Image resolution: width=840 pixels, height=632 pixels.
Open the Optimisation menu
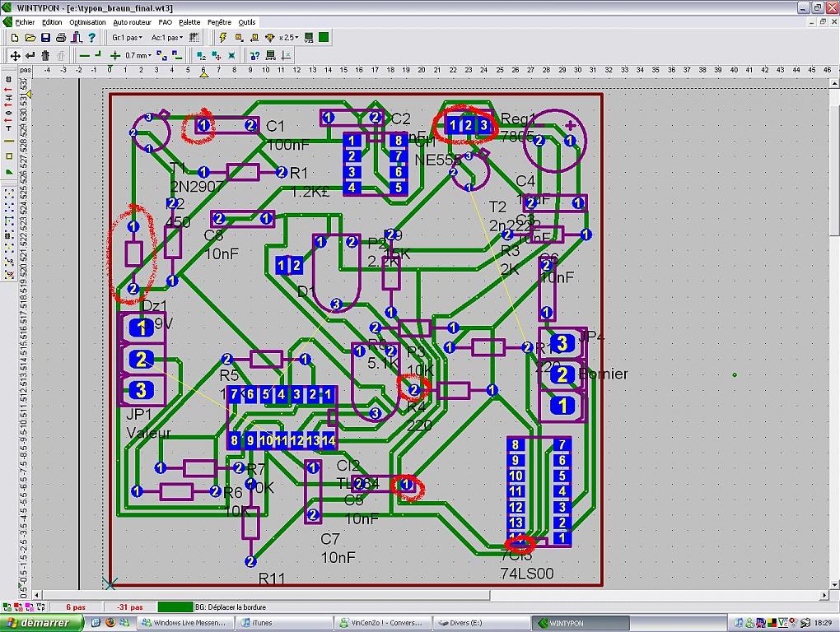(87, 22)
